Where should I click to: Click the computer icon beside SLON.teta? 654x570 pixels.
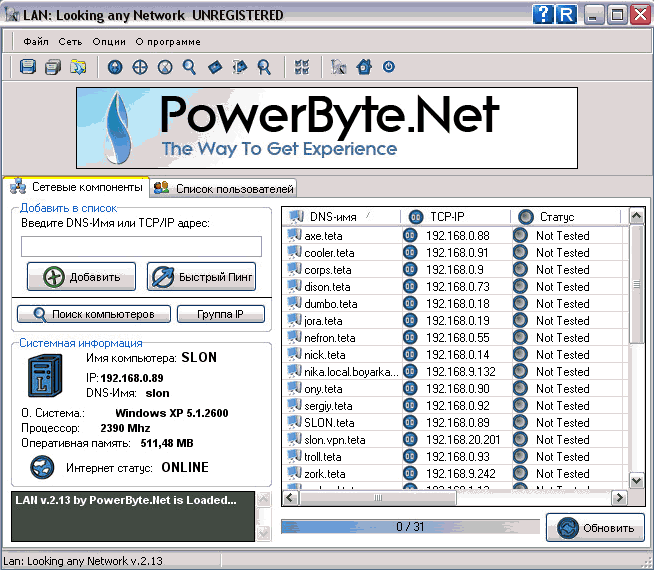click(x=294, y=422)
